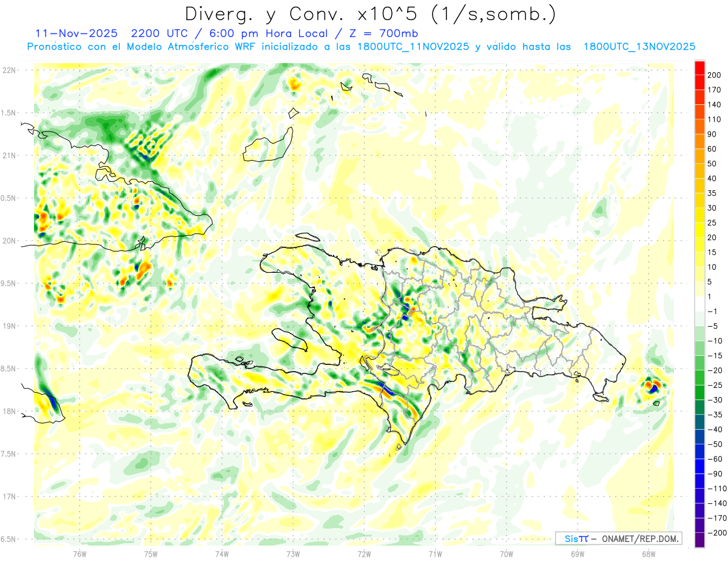
Task: Click the color bar value '-90'
Action: (x=715, y=473)
